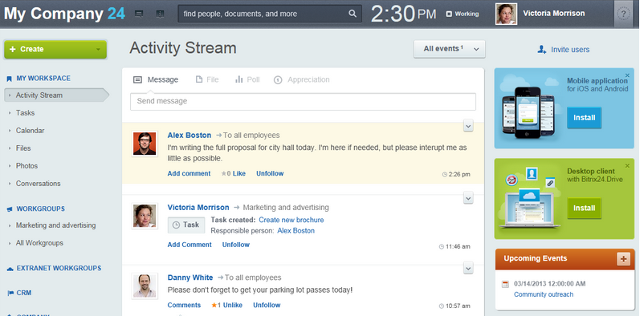Select the Message tab

(156, 79)
